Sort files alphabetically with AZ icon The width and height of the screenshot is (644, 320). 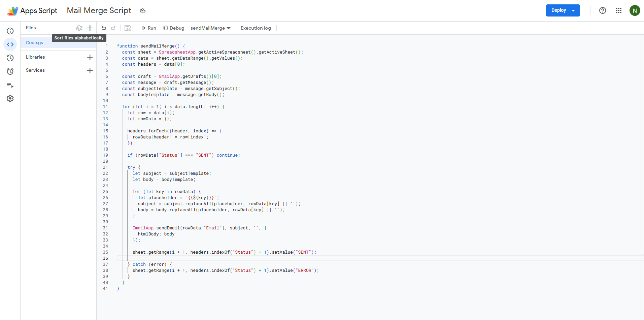click(79, 28)
